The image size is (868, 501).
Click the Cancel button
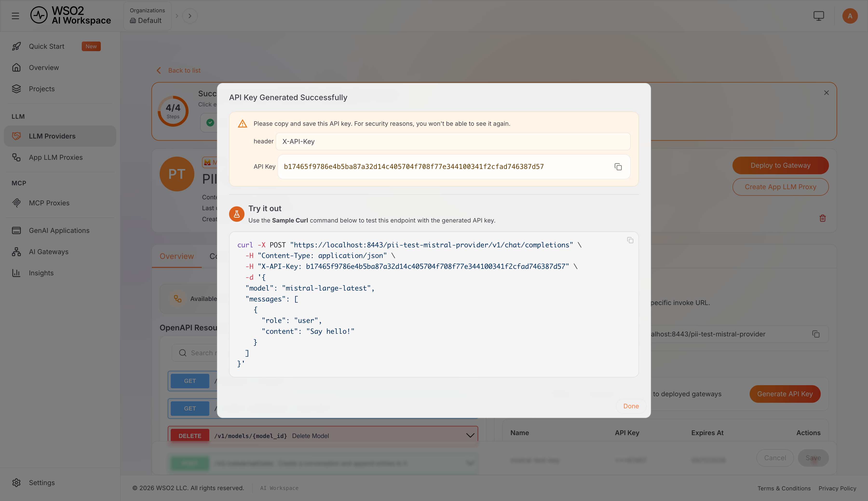(x=775, y=458)
